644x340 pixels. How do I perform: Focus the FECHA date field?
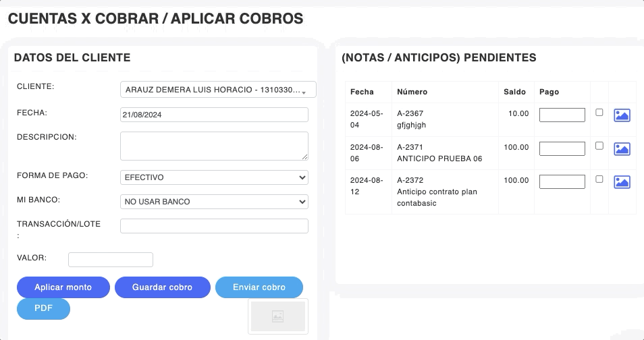[214, 115]
